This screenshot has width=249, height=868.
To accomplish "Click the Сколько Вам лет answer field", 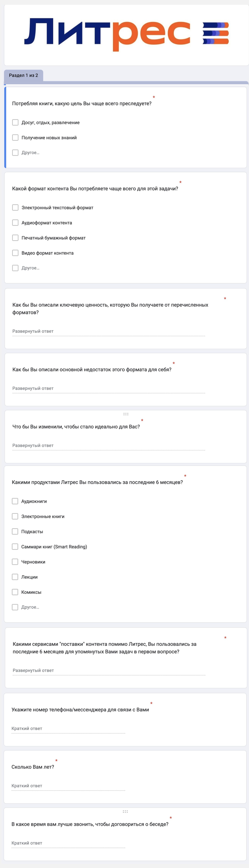I will (68, 786).
